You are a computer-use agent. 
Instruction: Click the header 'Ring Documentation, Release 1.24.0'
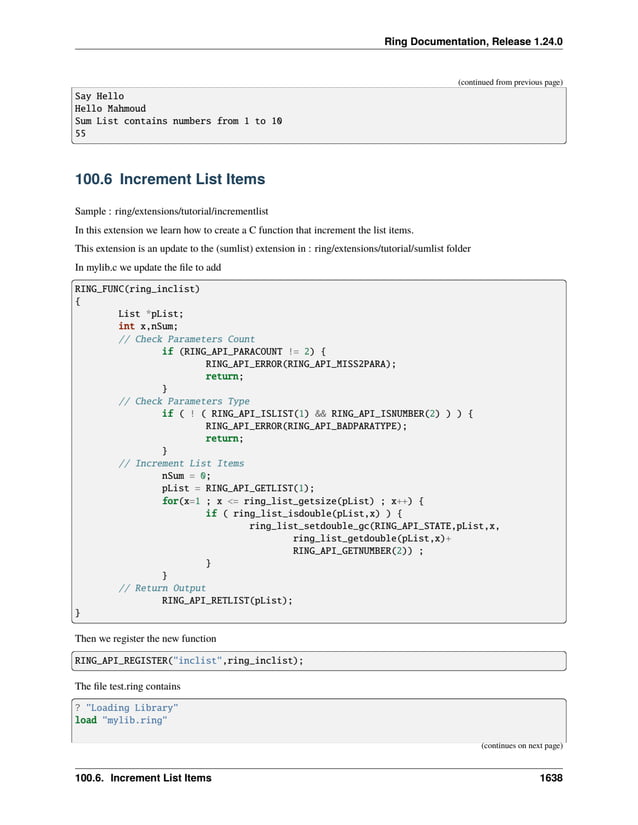[x=473, y=42]
